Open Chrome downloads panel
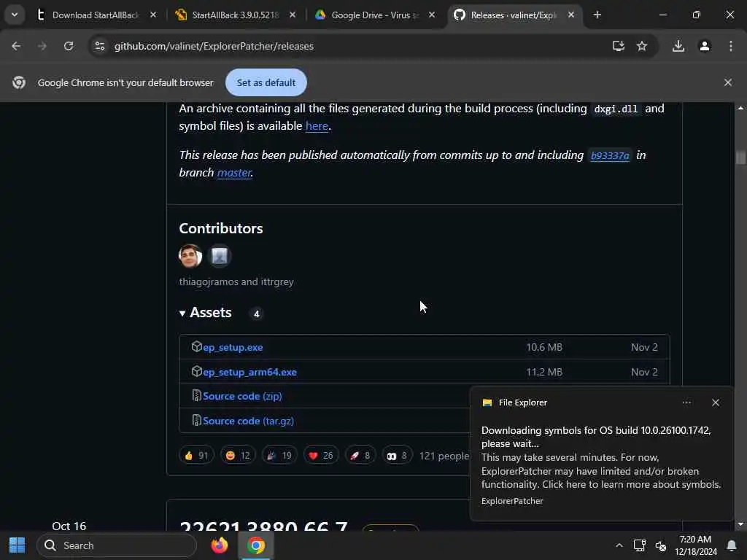This screenshot has height=560, width=747. [678, 46]
